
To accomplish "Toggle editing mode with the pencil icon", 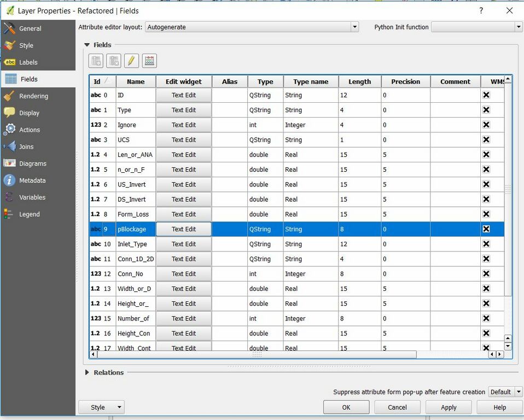I will click(x=131, y=61).
